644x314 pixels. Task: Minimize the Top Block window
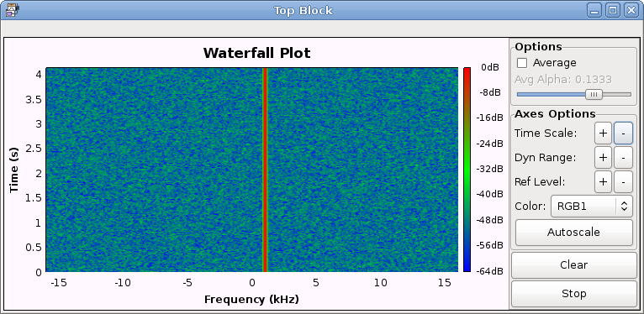coord(594,11)
